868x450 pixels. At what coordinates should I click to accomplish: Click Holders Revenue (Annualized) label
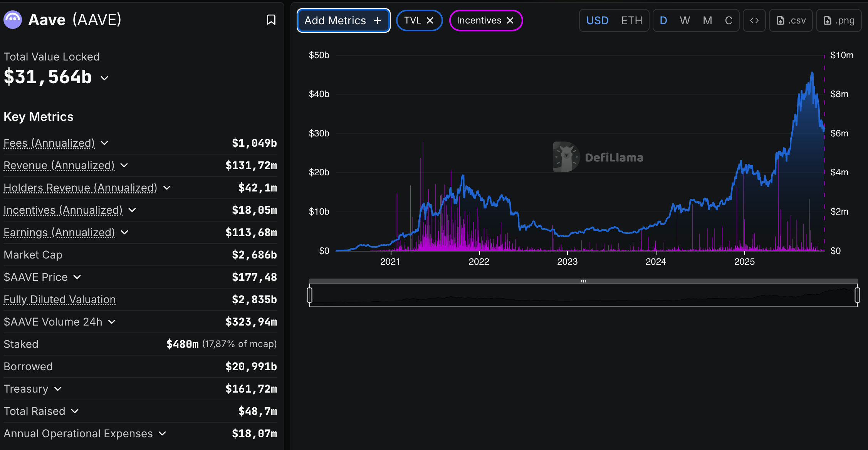(80, 188)
